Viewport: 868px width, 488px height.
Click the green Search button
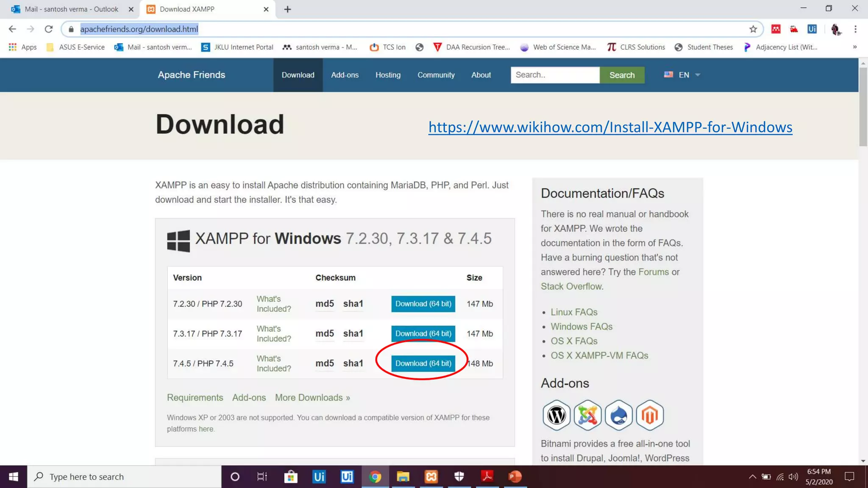click(622, 75)
